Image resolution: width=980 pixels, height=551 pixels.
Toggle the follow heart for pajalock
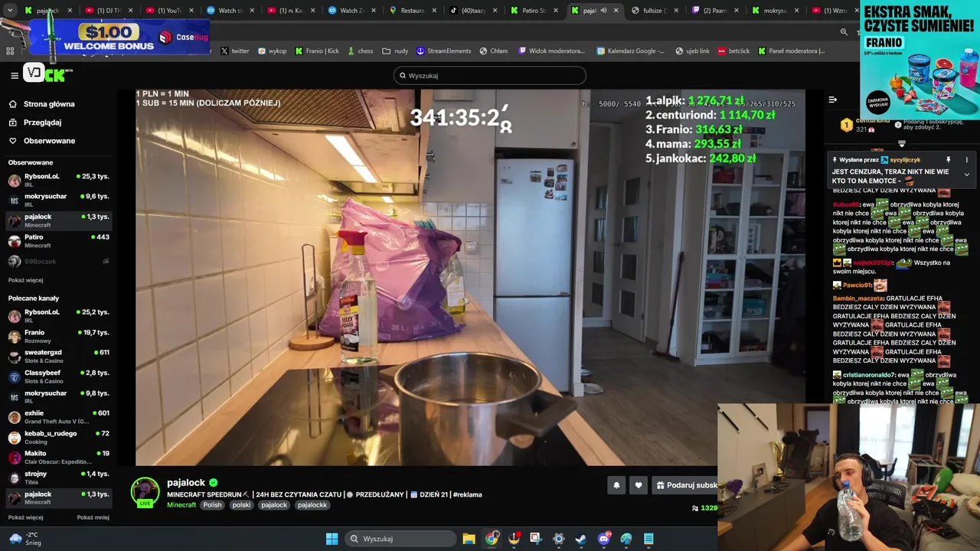(639, 485)
